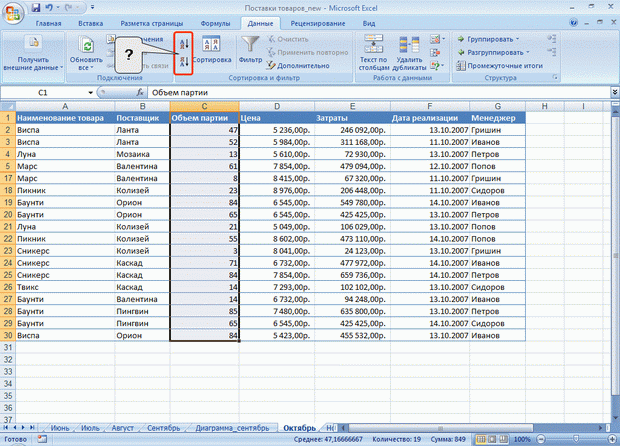This screenshot has height=446, width=620.
Task: Open Структура group dialog launcher
Action: coord(555,77)
